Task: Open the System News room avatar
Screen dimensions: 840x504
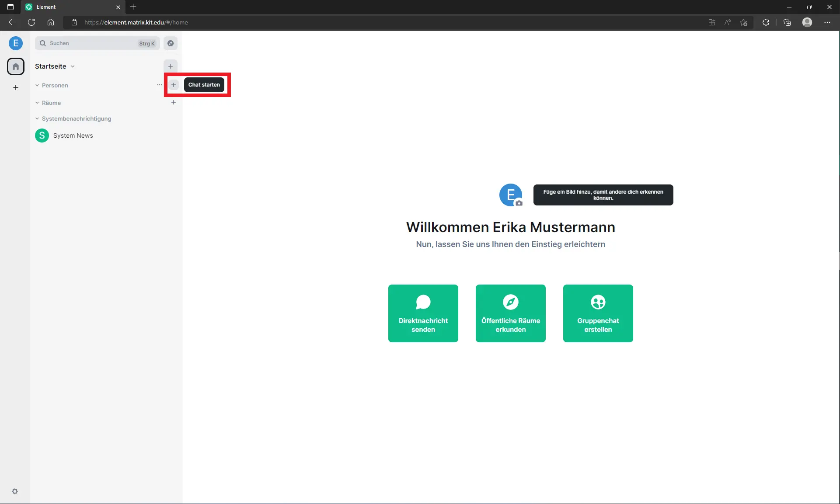Action: click(x=42, y=136)
